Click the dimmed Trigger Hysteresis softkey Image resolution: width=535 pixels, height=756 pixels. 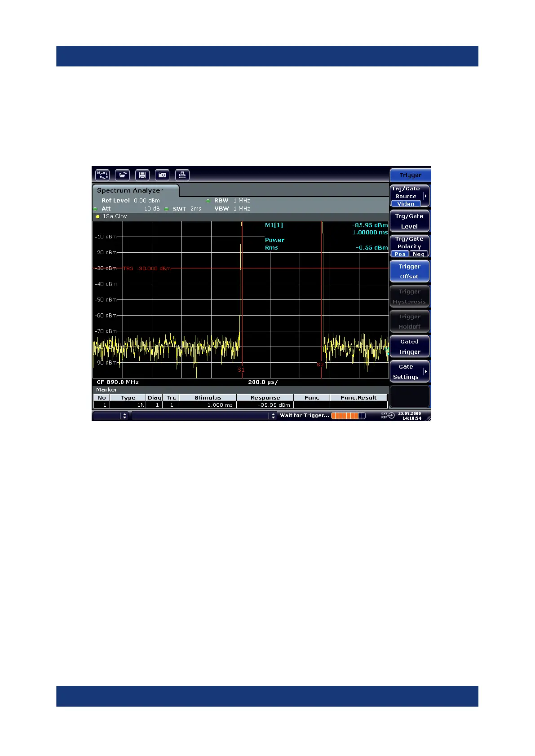[410, 296]
